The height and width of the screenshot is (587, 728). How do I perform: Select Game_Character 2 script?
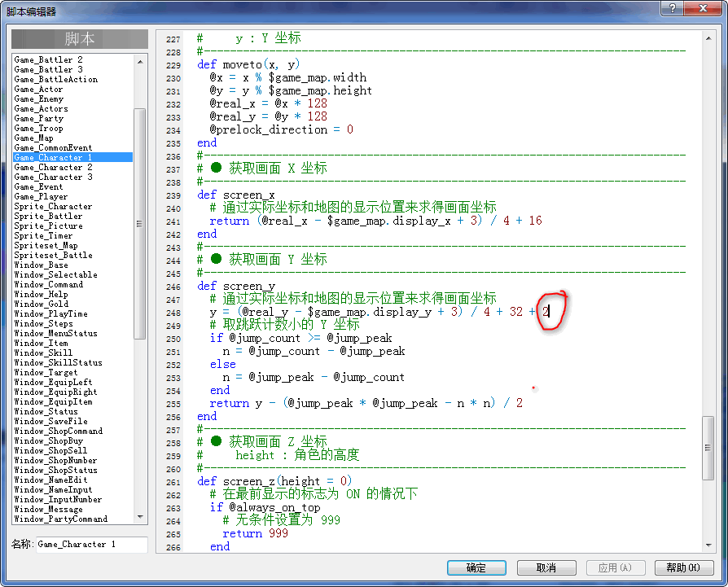tap(53, 167)
